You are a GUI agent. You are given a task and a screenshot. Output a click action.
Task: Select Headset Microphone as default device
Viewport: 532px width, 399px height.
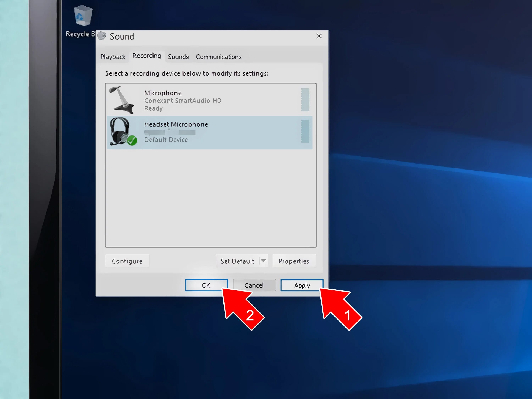click(x=209, y=132)
